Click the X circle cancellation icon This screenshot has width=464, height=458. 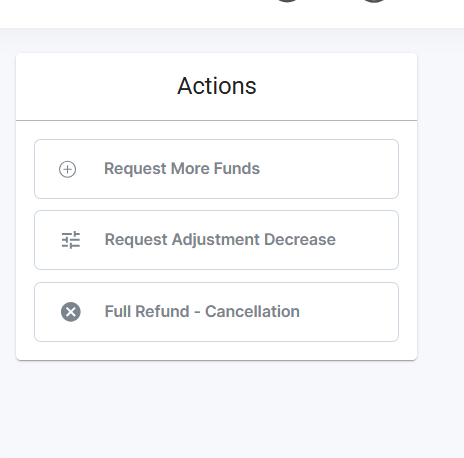[x=71, y=312]
